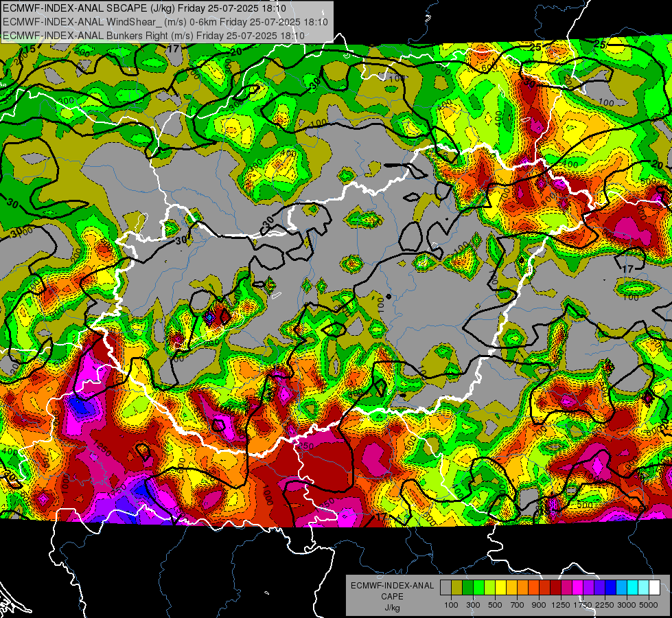Viewport: 672px width, 618px height.
Task: Click the 'J/kg' unit label in legend
Action: pos(392,608)
